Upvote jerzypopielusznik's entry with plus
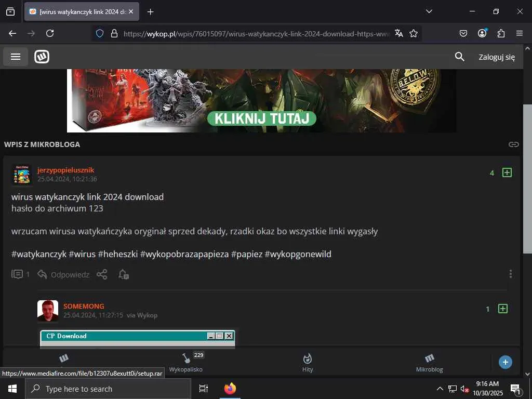The height and width of the screenshot is (399, 532). coord(507,172)
